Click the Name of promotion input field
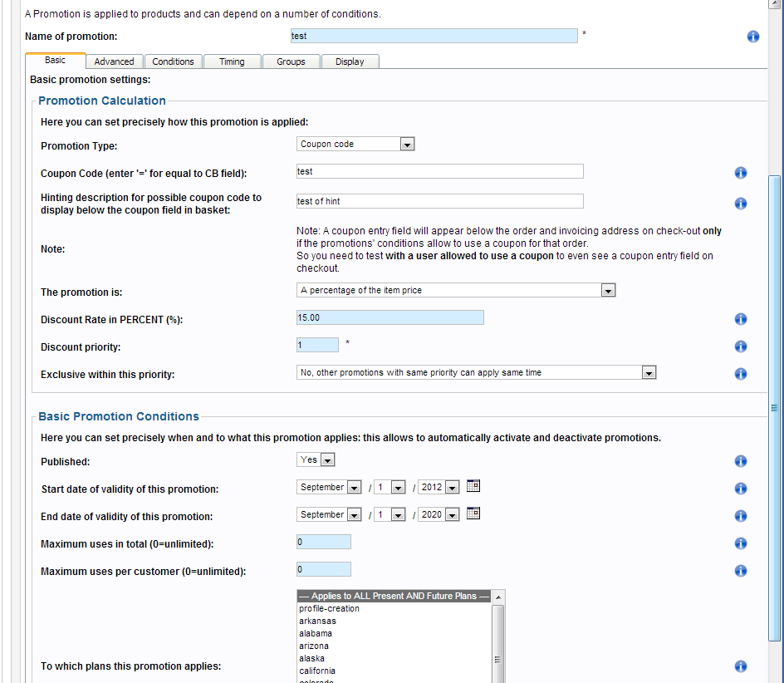 click(434, 36)
